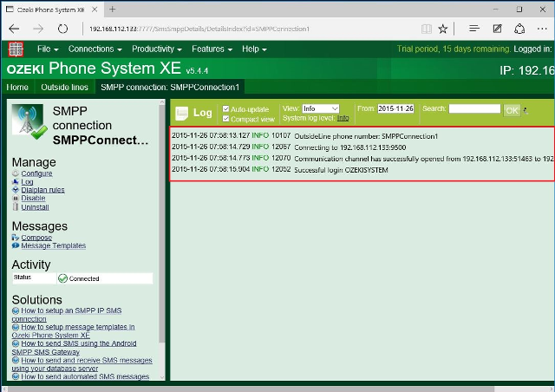
Task: Toggle the Compact view checkbox
Action: (x=225, y=119)
